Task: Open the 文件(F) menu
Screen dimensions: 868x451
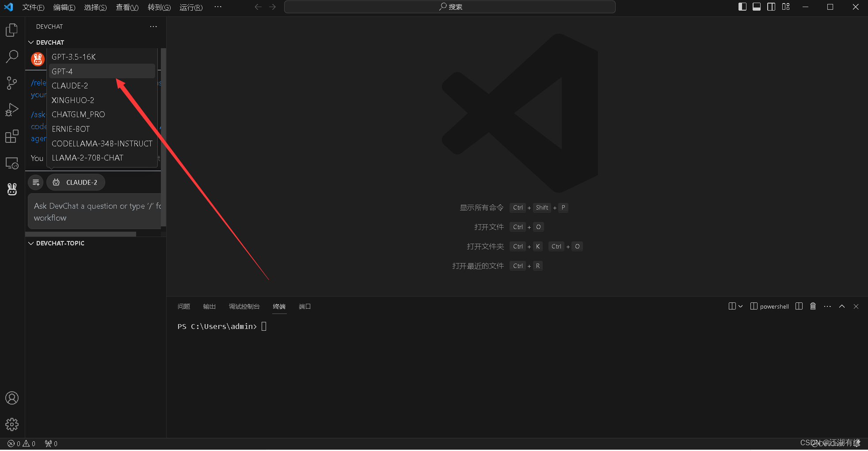Action: pyautogui.click(x=33, y=7)
